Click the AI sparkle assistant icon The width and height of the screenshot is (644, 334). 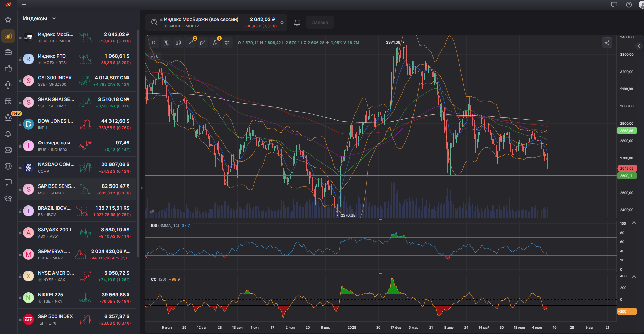click(x=607, y=43)
